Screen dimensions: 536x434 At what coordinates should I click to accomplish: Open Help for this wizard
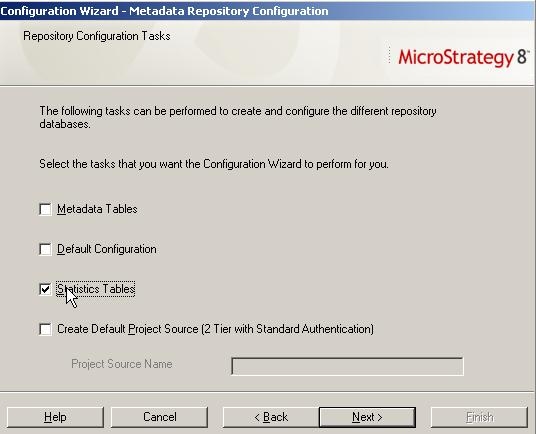click(x=55, y=417)
